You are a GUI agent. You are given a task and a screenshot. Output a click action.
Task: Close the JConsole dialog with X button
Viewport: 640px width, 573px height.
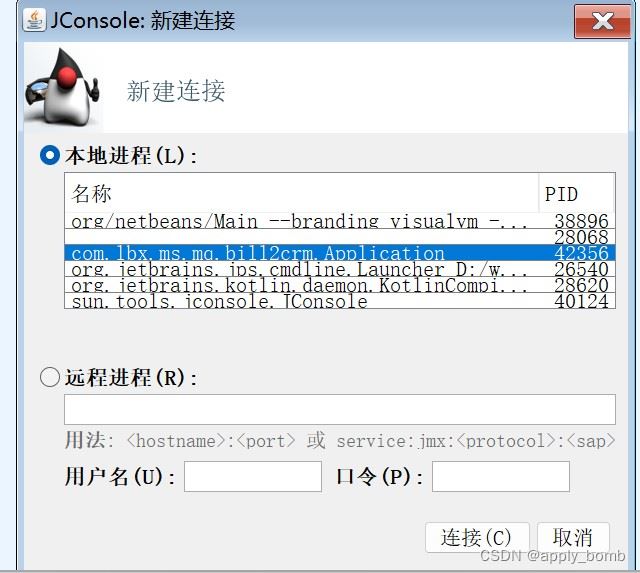coord(602,21)
